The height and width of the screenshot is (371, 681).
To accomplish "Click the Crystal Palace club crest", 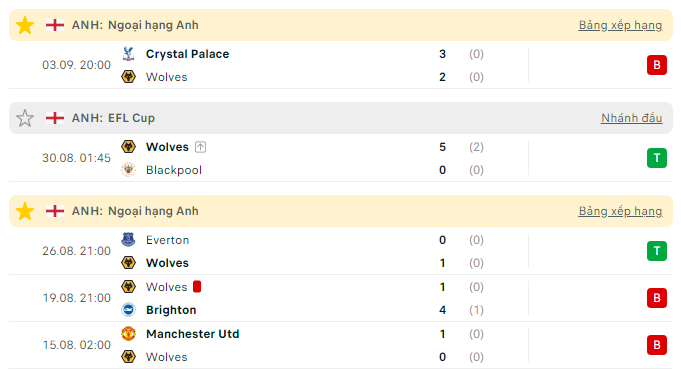I will pos(128,54).
